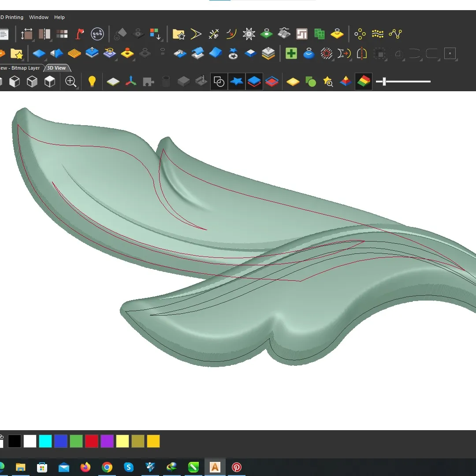The width and height of the screenshot is (476, 476).
Task: Click the XYZ axes orientation icon
Action: (x=130, y=82)
